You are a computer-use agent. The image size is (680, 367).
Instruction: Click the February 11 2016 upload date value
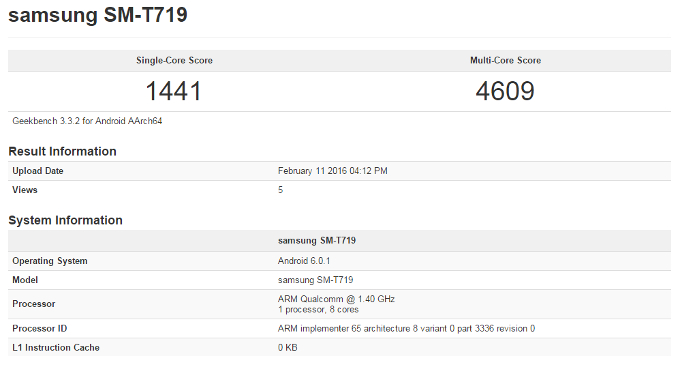click(333, 171)
